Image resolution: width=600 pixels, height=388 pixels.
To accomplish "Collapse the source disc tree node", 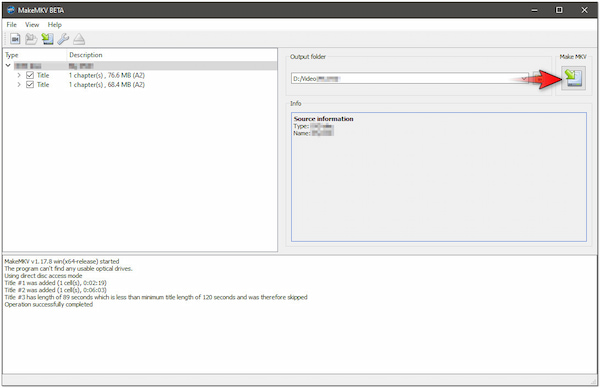I will tap(8, 65).
